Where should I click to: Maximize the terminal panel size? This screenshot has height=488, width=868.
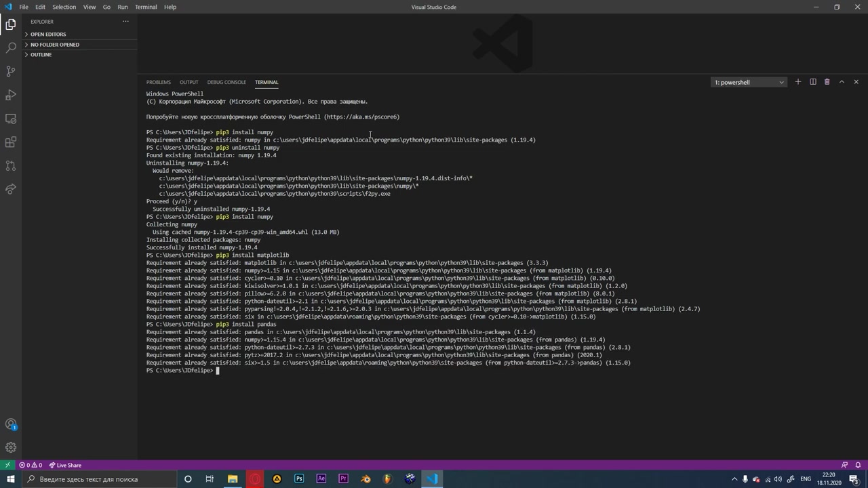842,82
